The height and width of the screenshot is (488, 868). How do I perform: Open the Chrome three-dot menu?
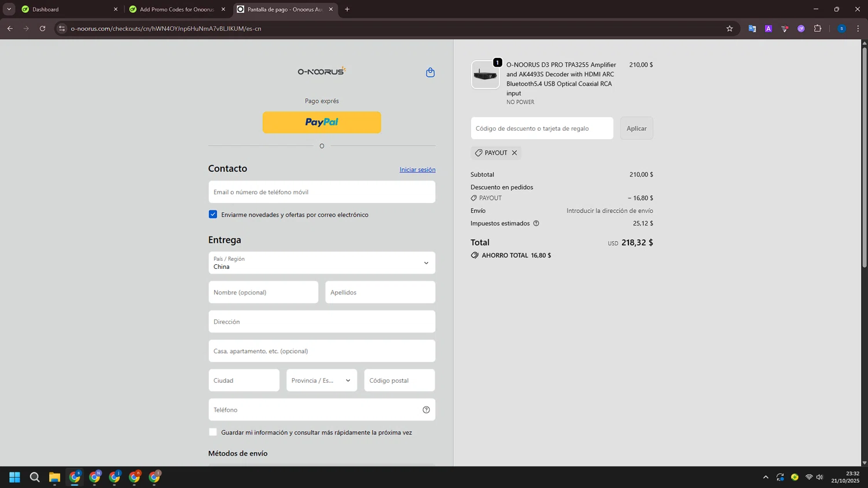coord(858,28)
